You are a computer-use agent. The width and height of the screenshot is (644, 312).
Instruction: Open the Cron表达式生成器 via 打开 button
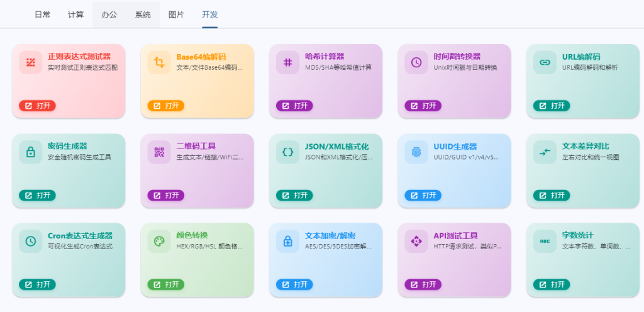click(x=37, y=284)
